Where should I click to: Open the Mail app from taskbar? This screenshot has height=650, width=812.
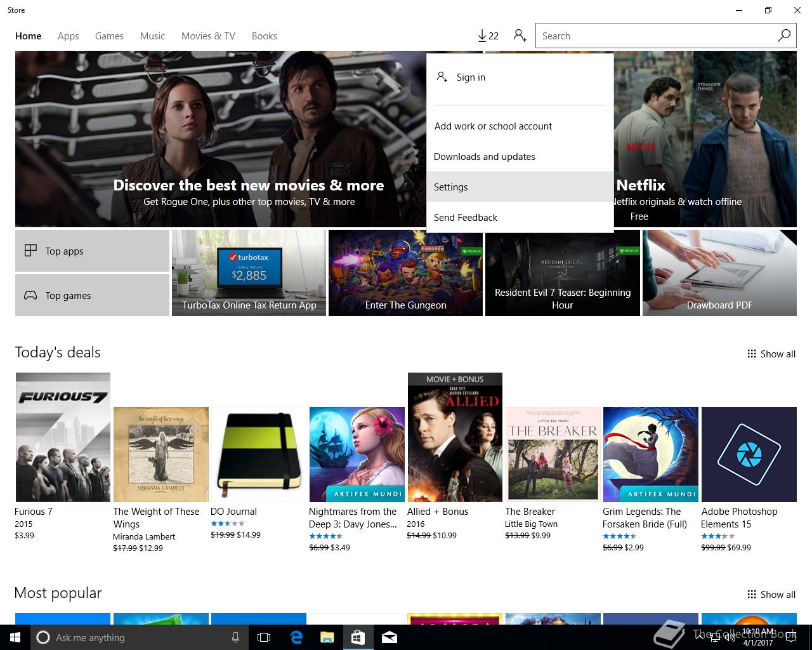tap(390, 637)
